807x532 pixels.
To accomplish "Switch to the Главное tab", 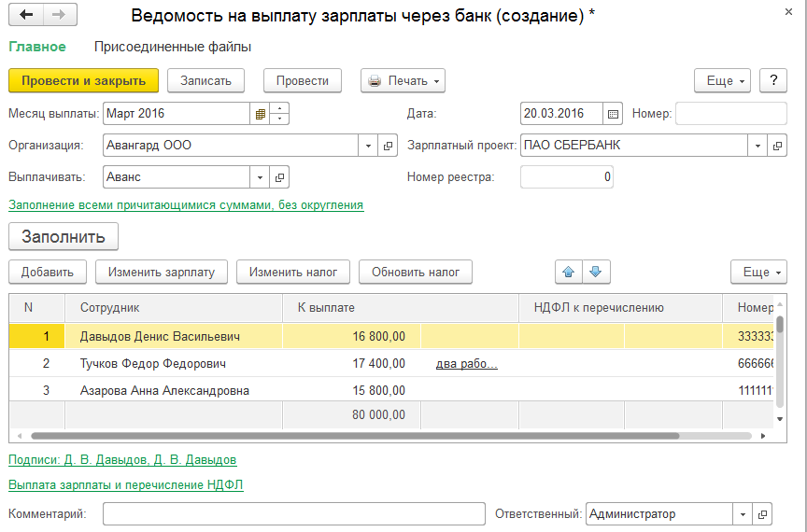I will pyautogui.click(x=37, y=47).
